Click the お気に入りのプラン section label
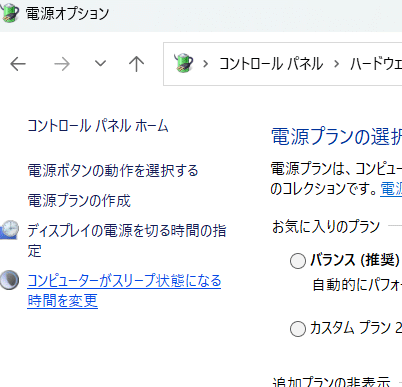The height and width of the screenshot is (387, 402). click(x=326, y=226)
